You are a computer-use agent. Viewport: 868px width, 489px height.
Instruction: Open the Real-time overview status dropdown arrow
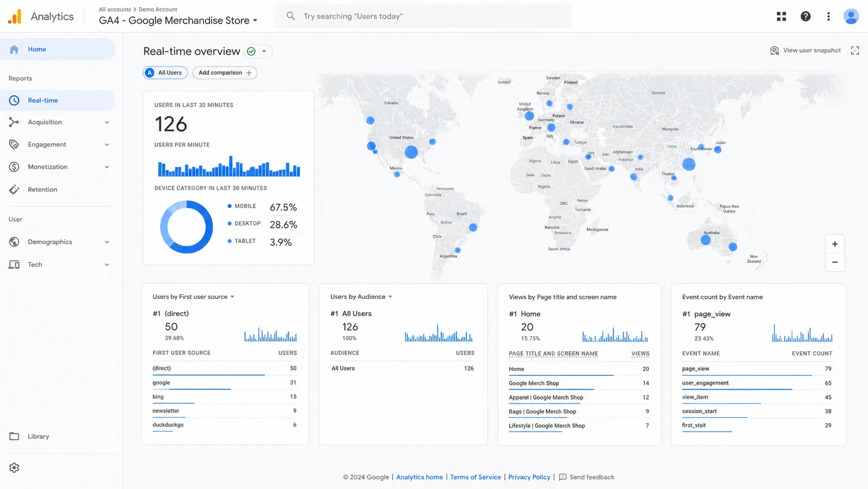click(264, 51)
